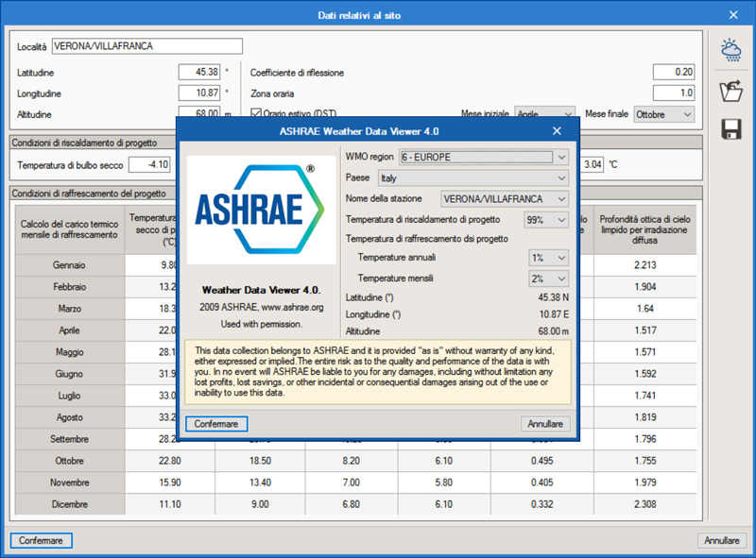Toggle Orario estivo (DST) checkbox

point(256,113)
